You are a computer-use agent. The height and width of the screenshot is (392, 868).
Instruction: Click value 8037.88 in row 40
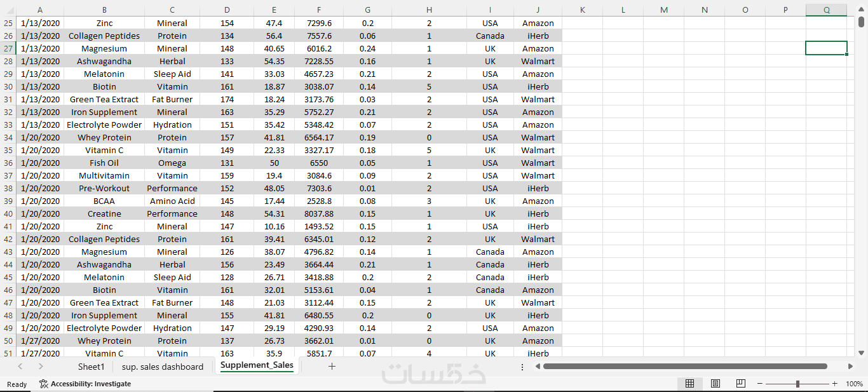(x=319, y=213)
